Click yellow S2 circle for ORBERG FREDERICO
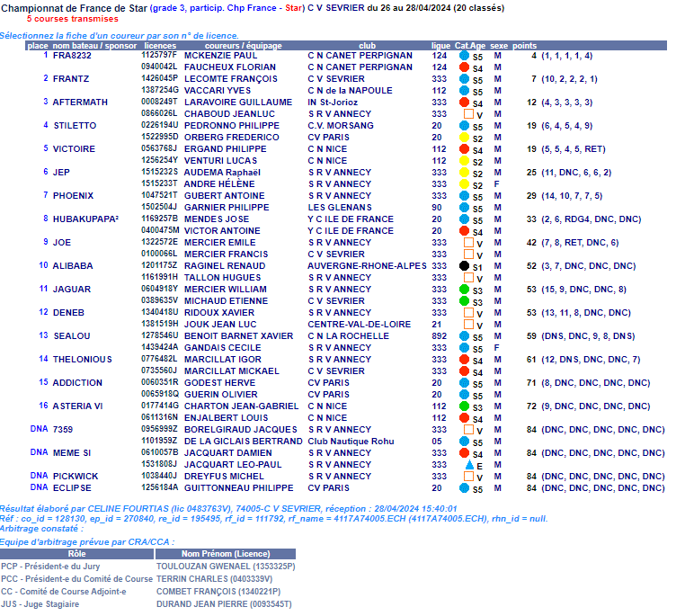 click(x=464, y=138)
